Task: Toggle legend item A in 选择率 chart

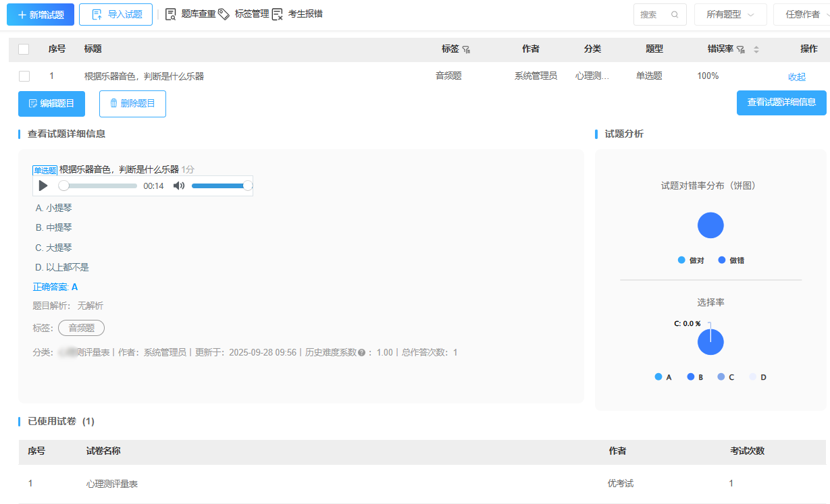Action: [x=663, y=377]
